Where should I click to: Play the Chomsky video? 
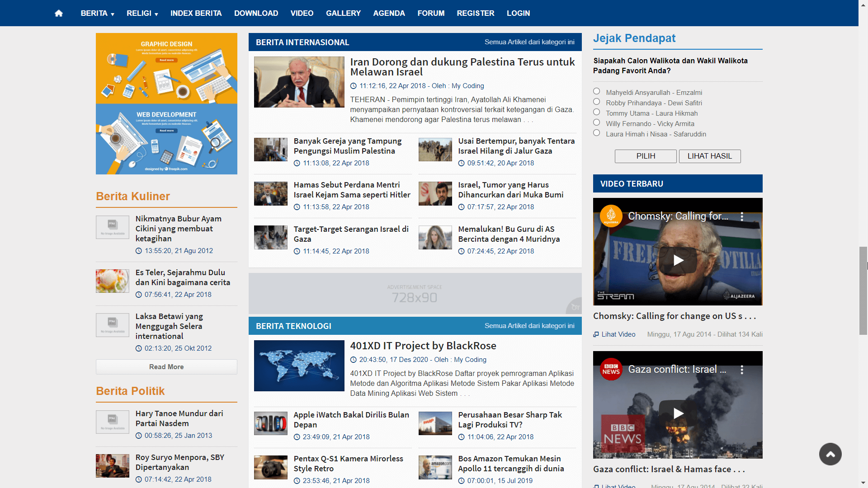tap(677, 260)
